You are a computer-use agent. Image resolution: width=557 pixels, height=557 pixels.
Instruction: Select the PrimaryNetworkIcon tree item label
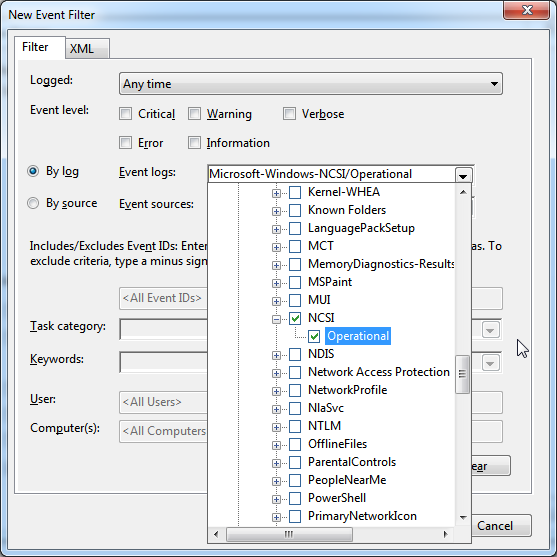[x=362, y=516]
